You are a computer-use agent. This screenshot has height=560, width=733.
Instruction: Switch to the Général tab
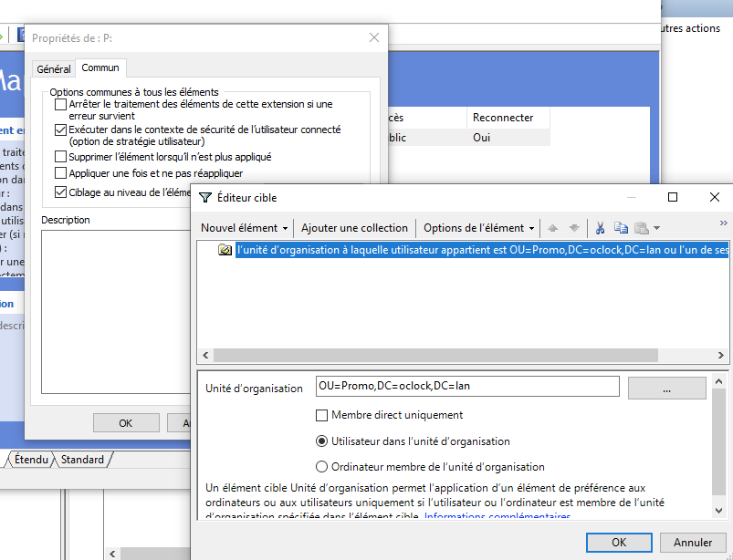point(54,69)
